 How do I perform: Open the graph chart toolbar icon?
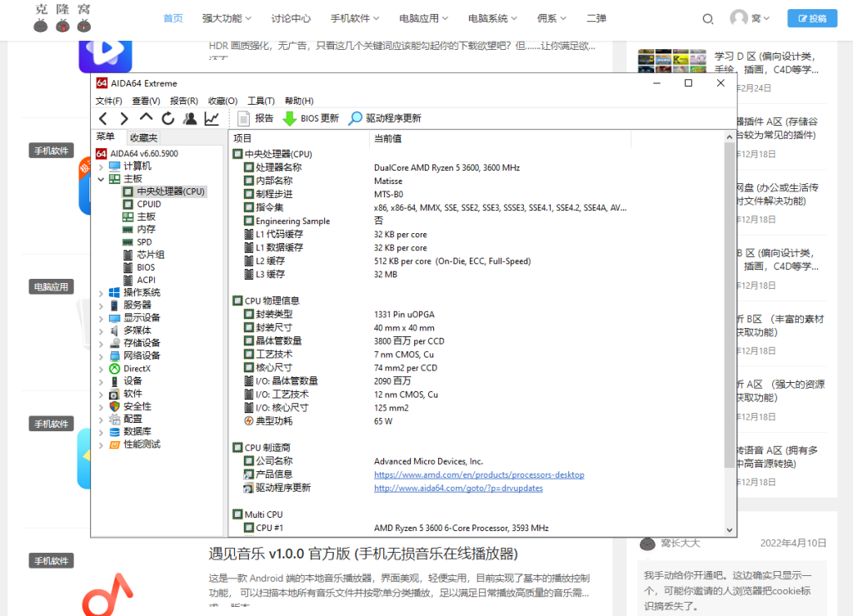(x=212, y=118)
